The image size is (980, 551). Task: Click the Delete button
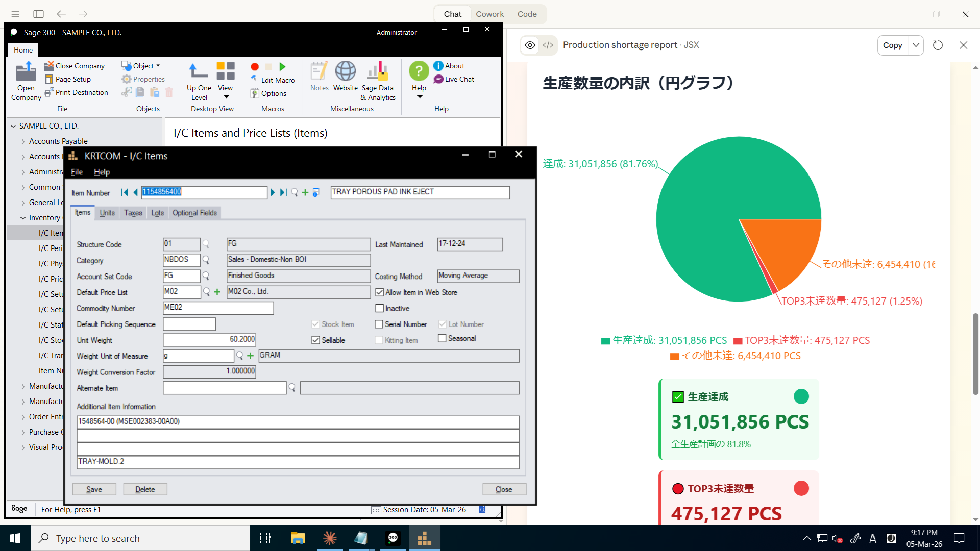coord(145,489)
